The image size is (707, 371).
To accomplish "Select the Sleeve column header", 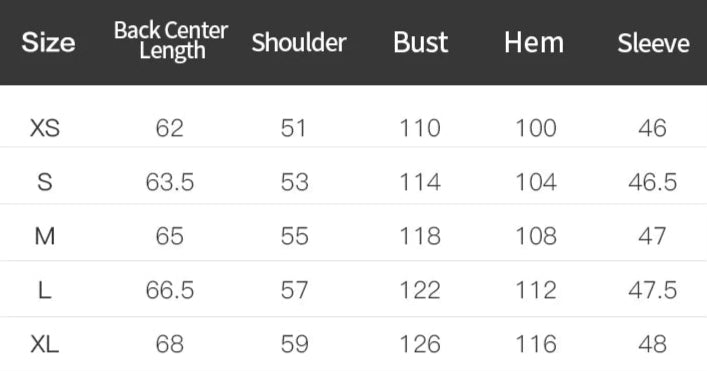I will coord(653,43).
